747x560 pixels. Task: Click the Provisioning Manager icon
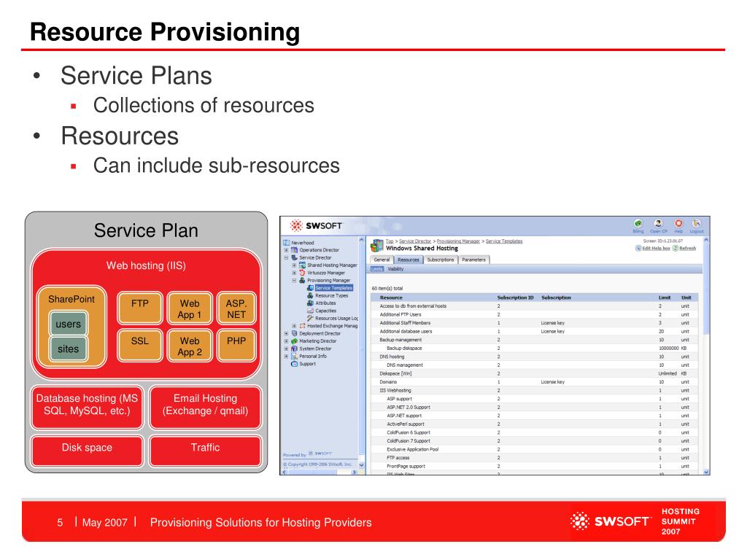pos(302,281)
